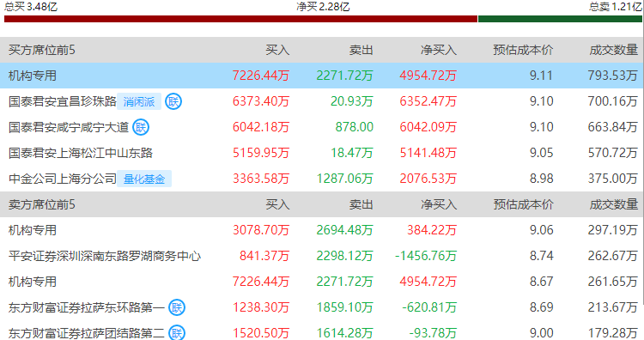Click 联 icon beside 东方财富证券拉萨团结路第二
The image size is (644, 340).
tap(177, 332)
